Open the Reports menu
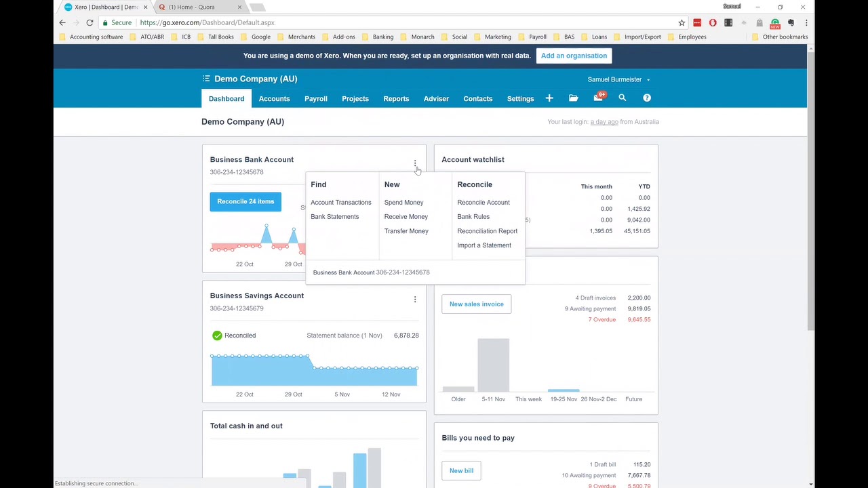The width and height of the screenshot is (868, 488). [x=396, y=99]
